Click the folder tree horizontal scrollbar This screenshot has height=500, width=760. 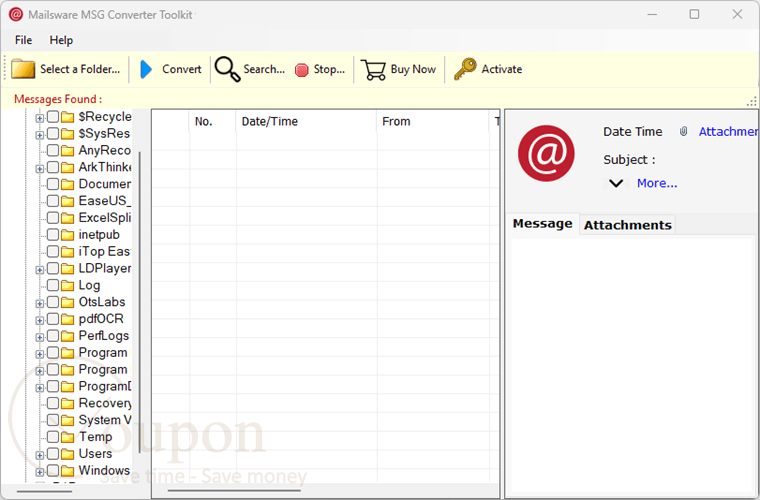coord(44,491)
